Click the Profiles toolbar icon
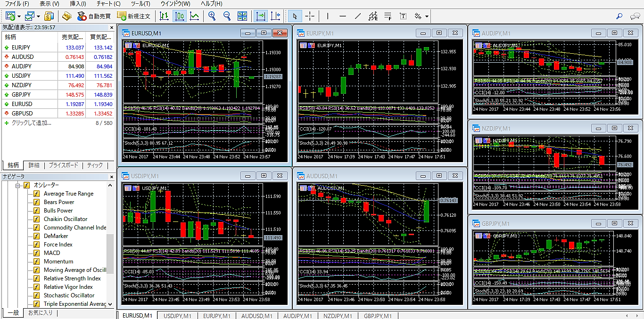644x319 pixels. pyautogui.click(x=30, y=16)
